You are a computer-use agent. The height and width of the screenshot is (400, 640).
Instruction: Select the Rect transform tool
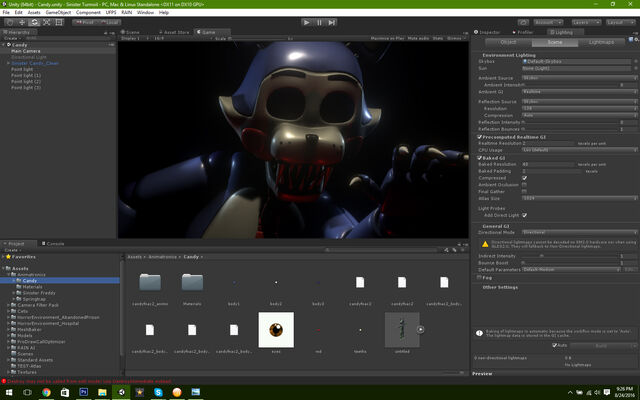coord(59,22)
